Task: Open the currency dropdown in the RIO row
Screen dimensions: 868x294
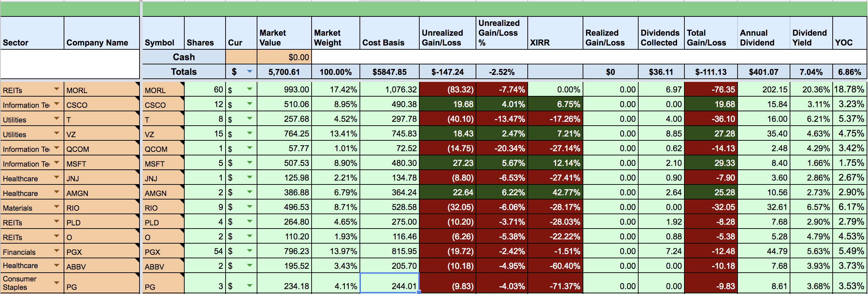Action: pos(249,207)
